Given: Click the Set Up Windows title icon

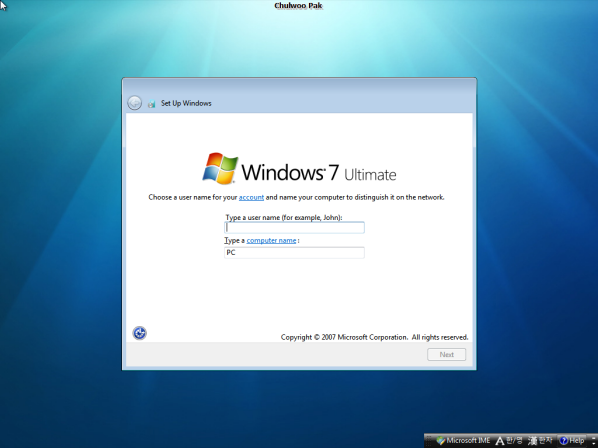Looking at the screenshot, I should [152, 103].
